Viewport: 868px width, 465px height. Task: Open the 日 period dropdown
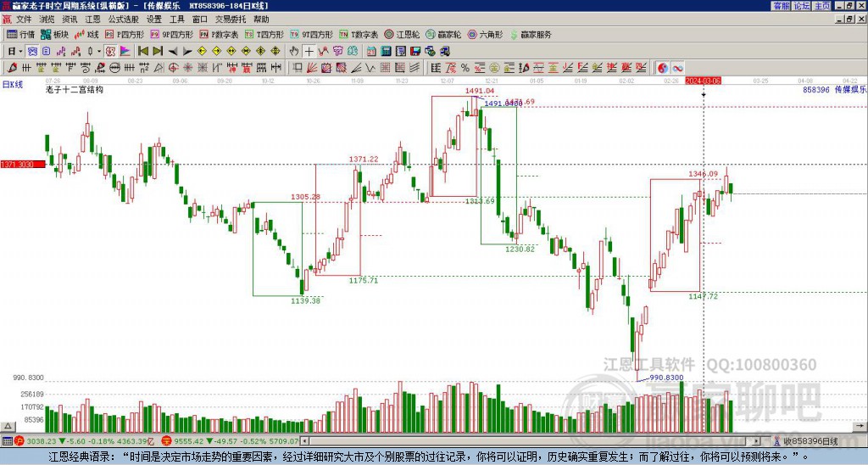(x=14, y=51)
